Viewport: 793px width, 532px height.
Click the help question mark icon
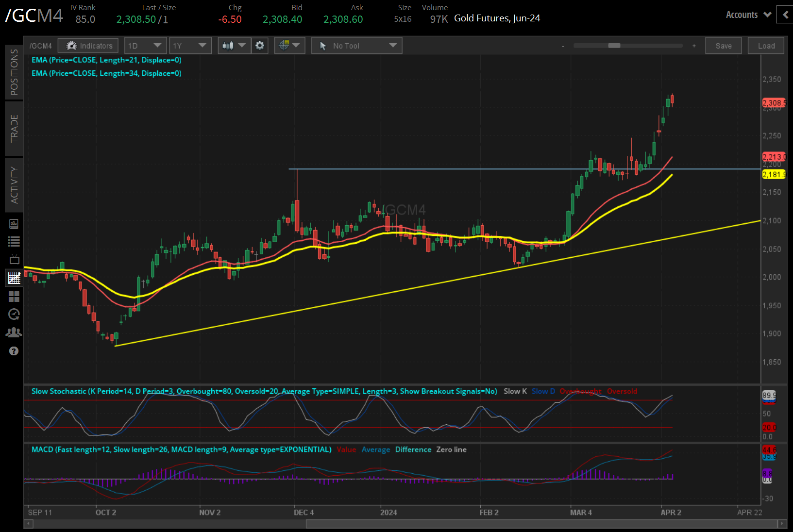coord(14,351)
